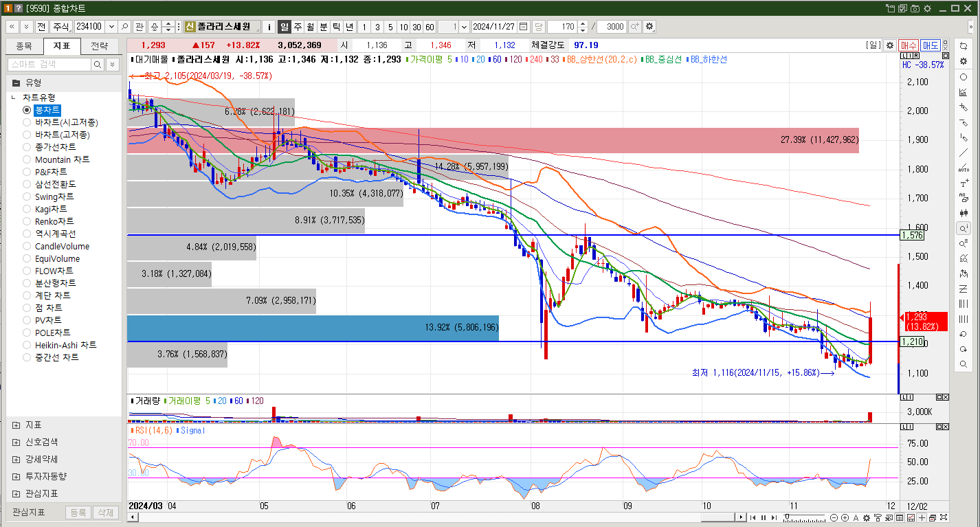This screenshot has width=980, height=527.
Task: Select the text annotation tool
Action: coord(964,183)
